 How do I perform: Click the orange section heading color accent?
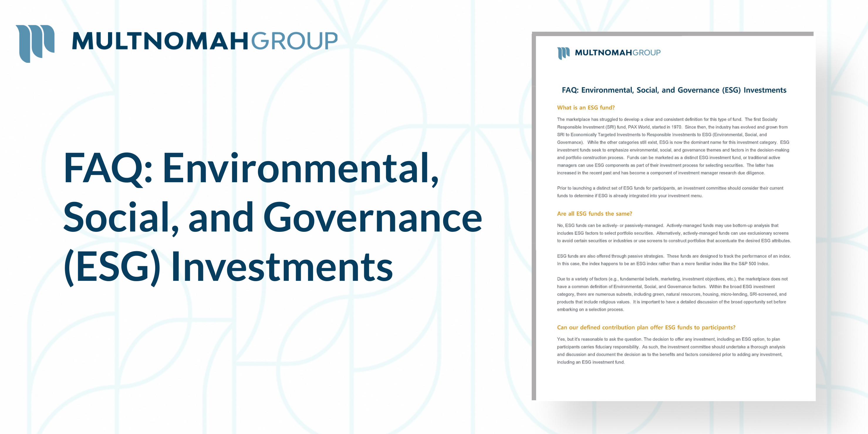(586, 107)
